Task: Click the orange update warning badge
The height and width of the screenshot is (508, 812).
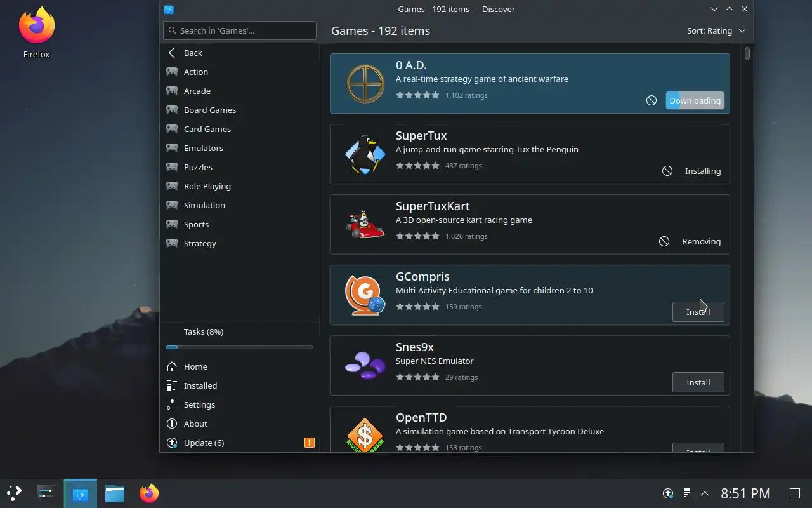Action: tap(310, 443)
